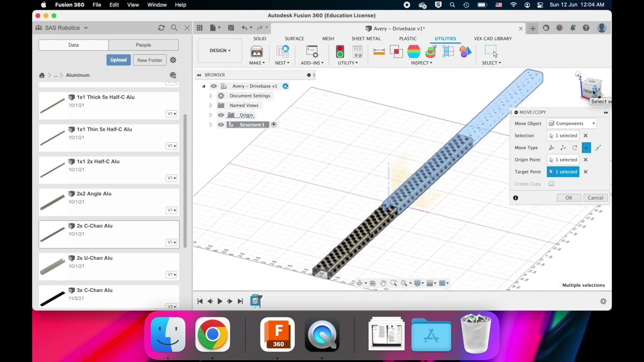The height and width of the screenshot is (362, 644).
Task: Search the data panel
Action: pos(174,28)
